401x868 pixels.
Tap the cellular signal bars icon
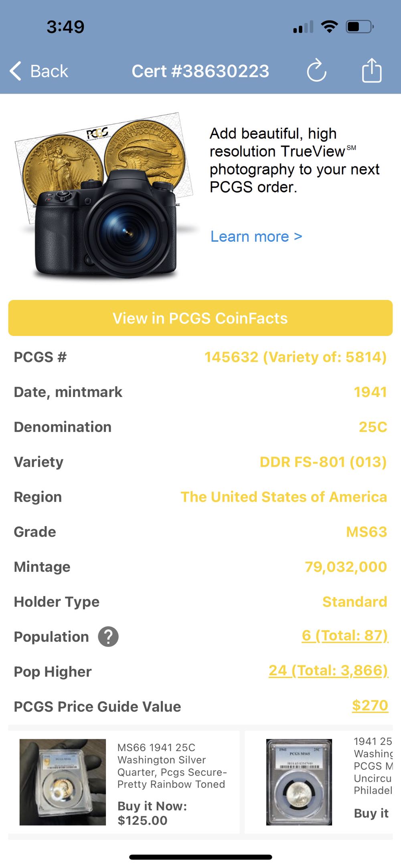pos(303,27)
